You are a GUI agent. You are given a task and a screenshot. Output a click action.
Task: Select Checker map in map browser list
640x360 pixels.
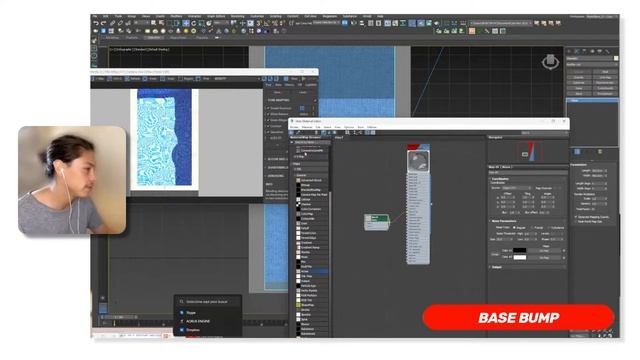tap(312, 204)
